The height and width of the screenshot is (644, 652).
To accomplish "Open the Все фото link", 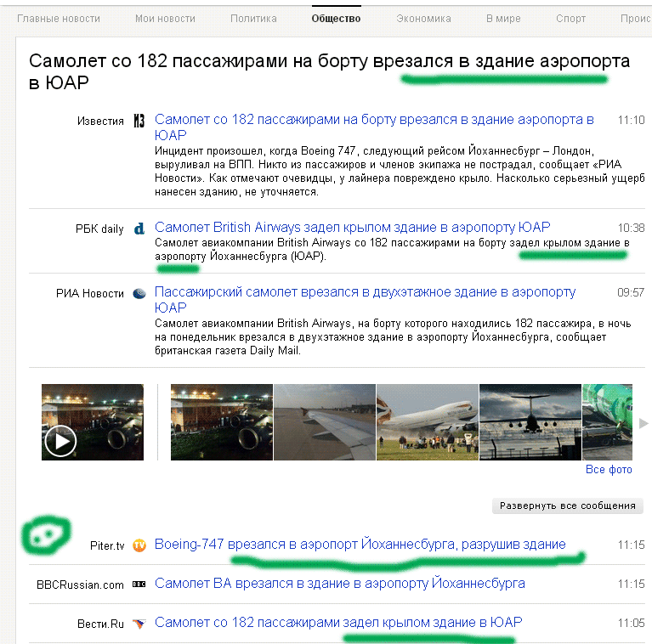I will coord(609,470).
